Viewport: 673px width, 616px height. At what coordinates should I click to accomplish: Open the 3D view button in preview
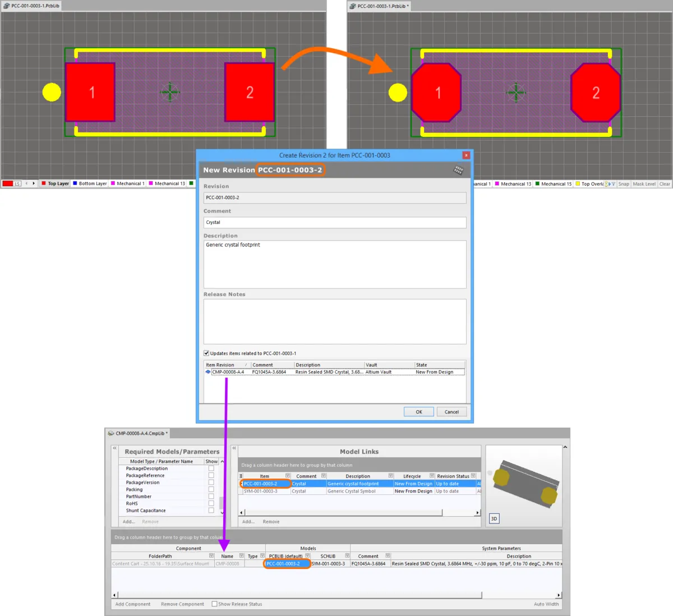[x=494, y=518]
